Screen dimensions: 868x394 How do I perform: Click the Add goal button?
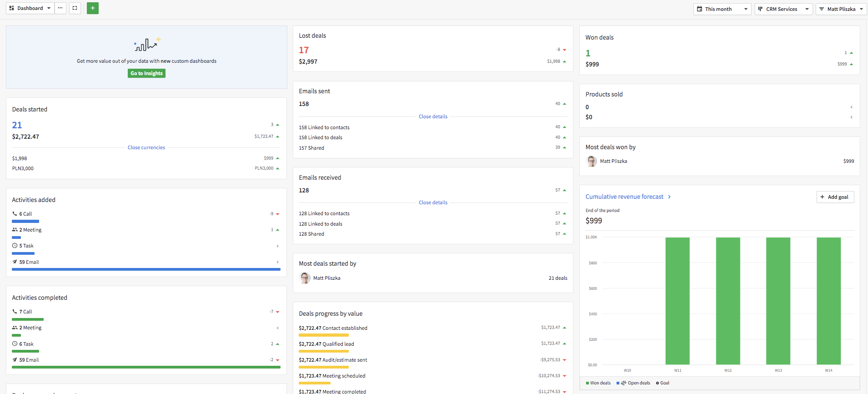835,197
